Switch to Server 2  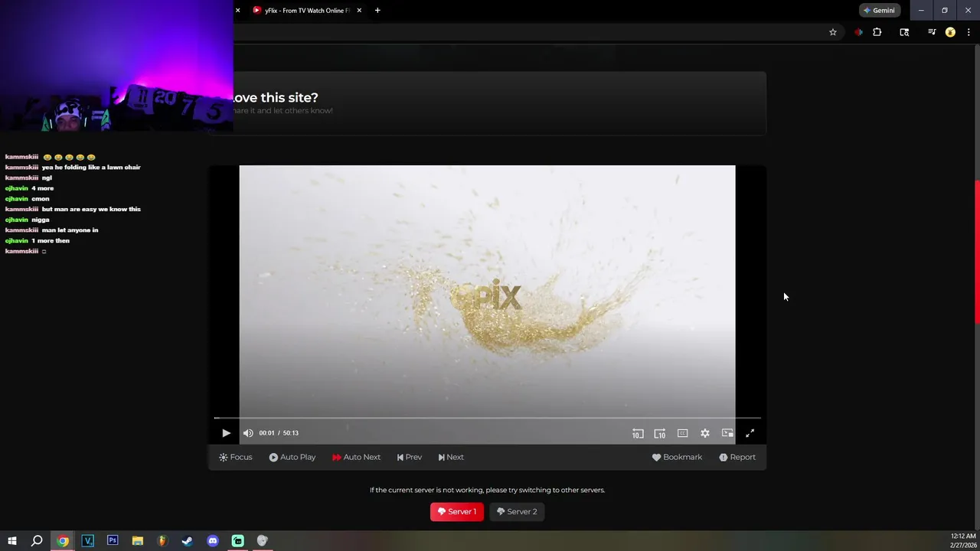coord(517,512)
